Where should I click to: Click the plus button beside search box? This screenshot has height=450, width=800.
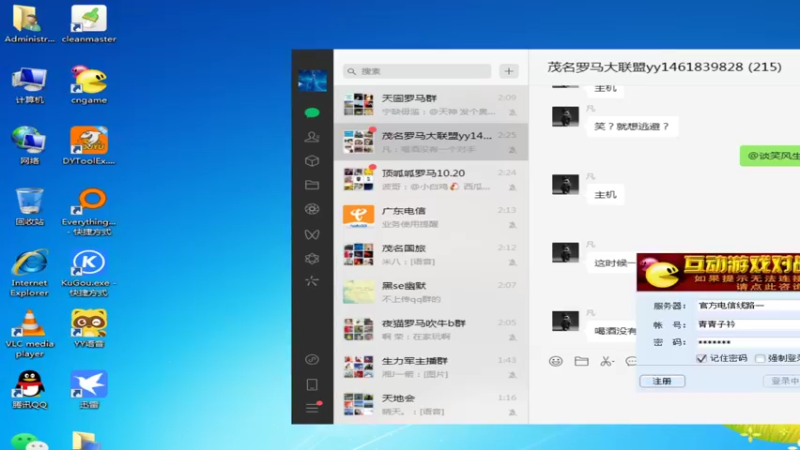click(x=509, y=71)
